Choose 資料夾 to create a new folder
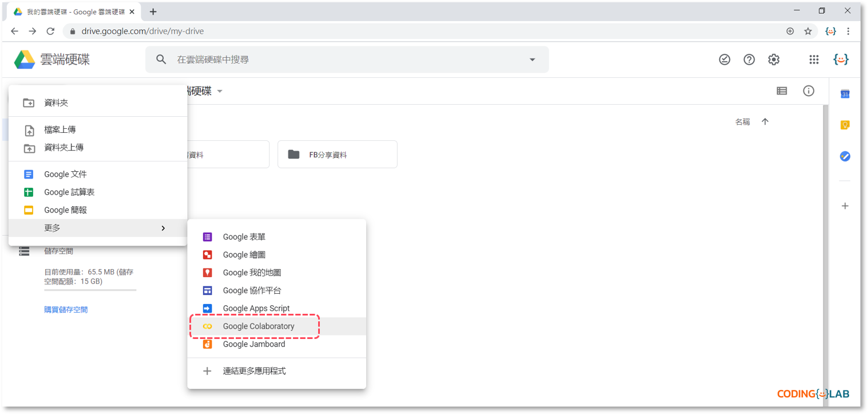Viewport: 868px width, 414px height. 98,103
